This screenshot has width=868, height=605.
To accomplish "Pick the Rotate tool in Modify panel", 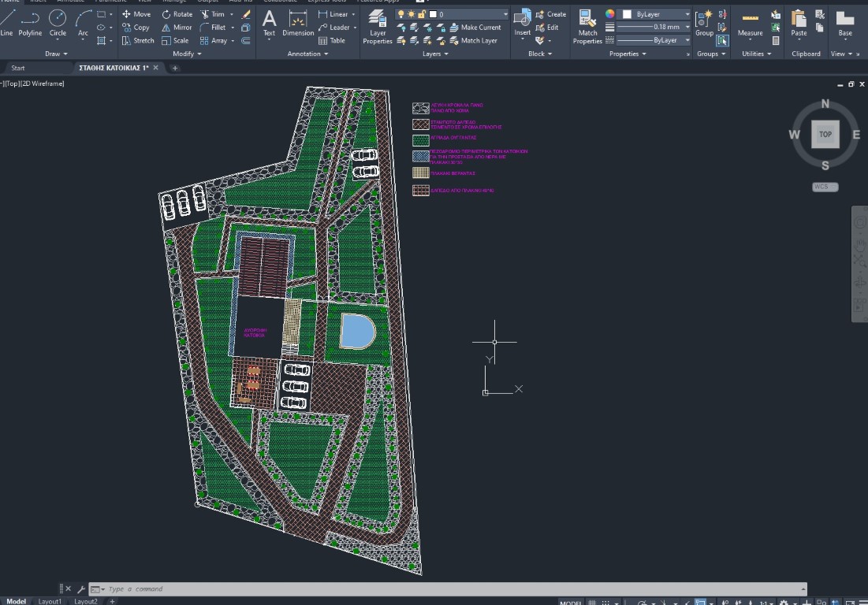I will tap(177, 14).
